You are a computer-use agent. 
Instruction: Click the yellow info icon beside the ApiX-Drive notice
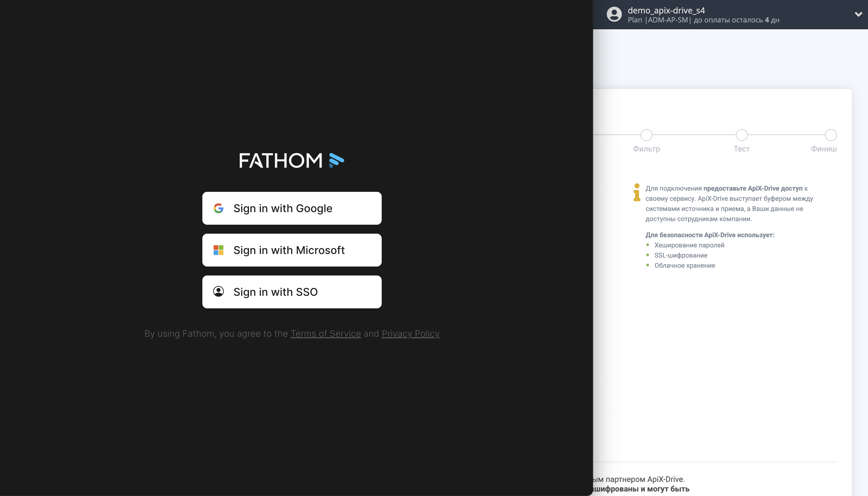coord(637,193)
